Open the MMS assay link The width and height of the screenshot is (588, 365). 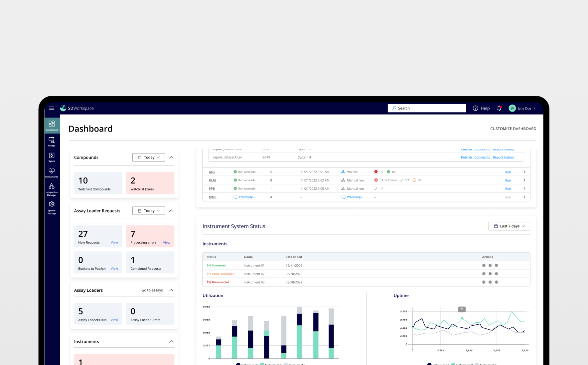213,197
